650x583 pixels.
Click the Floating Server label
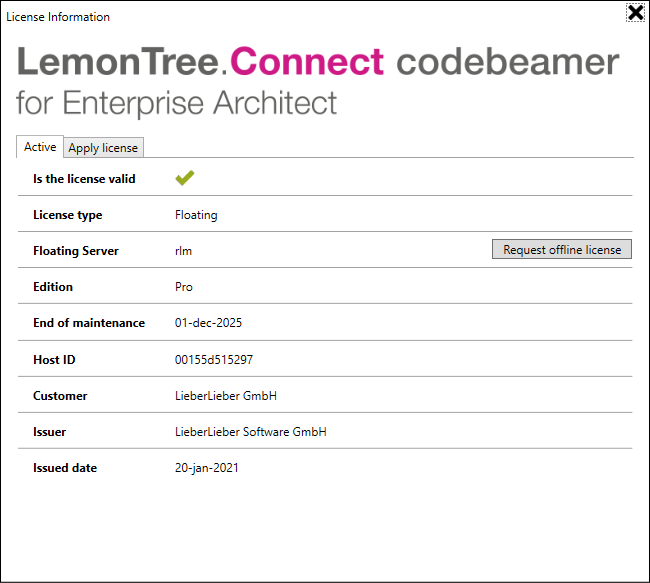76,251
